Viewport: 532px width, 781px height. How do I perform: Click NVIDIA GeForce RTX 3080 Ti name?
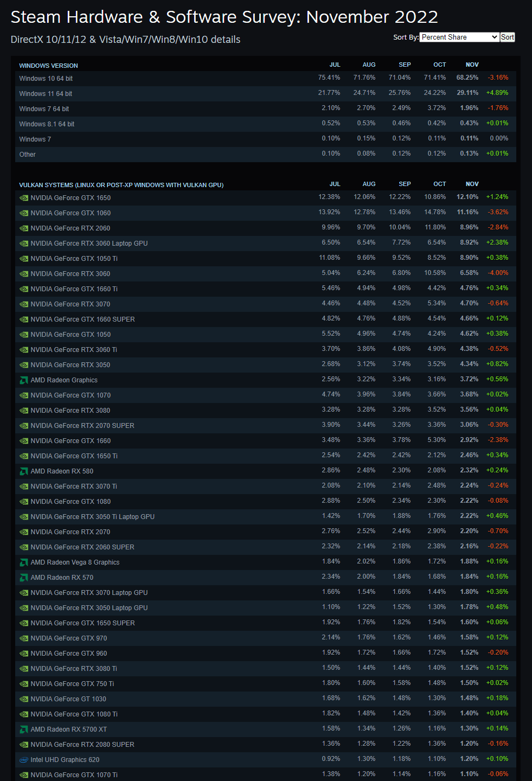[74, 669]
